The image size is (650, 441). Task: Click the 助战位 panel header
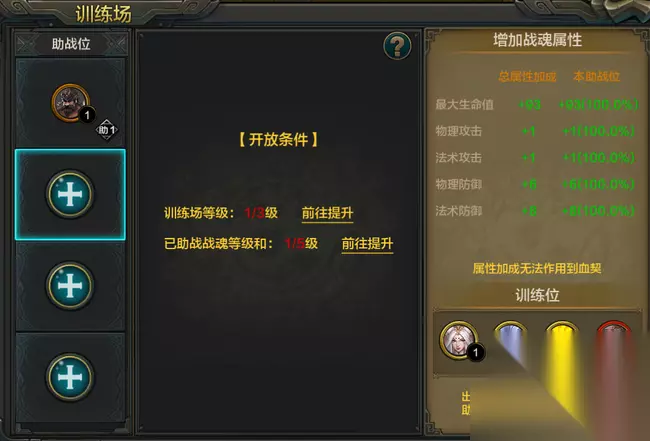click(x=71, y=44)
